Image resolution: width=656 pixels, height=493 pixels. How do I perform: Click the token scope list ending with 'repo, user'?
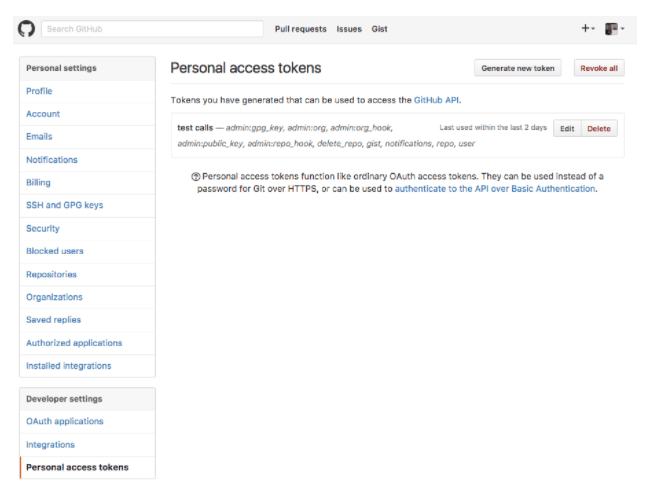click(x=326, y=136)
